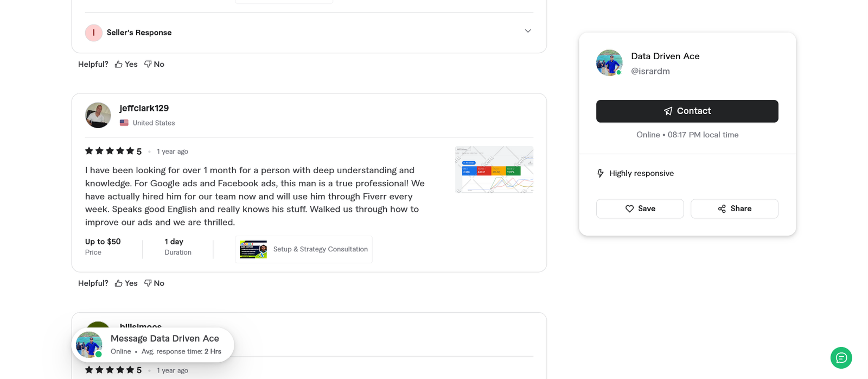Image resolution: width=868 pixels, height=379 pixels.
Task: Mark jeffclark129's review as not helpful
Action: (154, 283)
